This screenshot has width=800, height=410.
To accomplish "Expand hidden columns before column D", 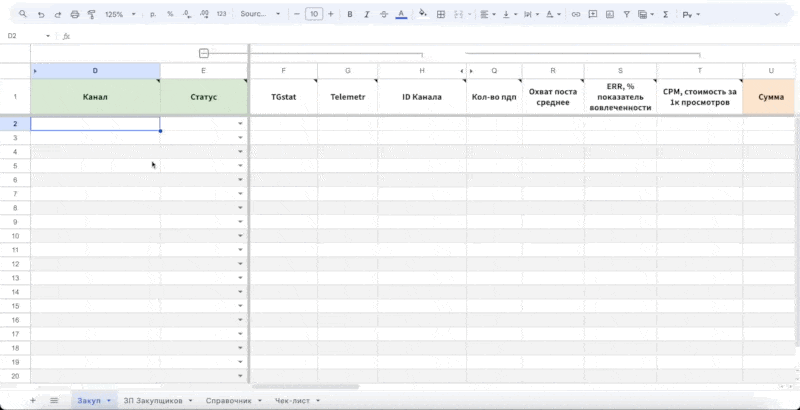I will pos(35,71).
